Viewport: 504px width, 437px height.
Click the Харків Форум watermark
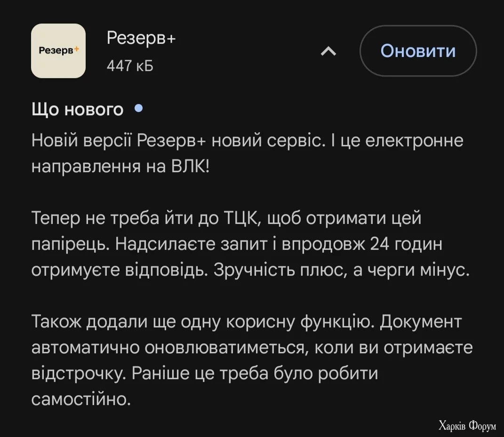point(467,425)
